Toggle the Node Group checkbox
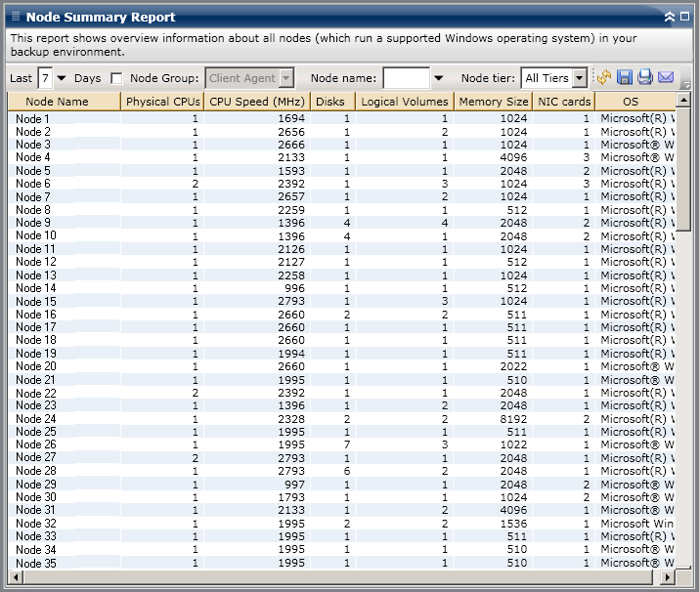Screen dimensions: 700x592 coord(116,78)
